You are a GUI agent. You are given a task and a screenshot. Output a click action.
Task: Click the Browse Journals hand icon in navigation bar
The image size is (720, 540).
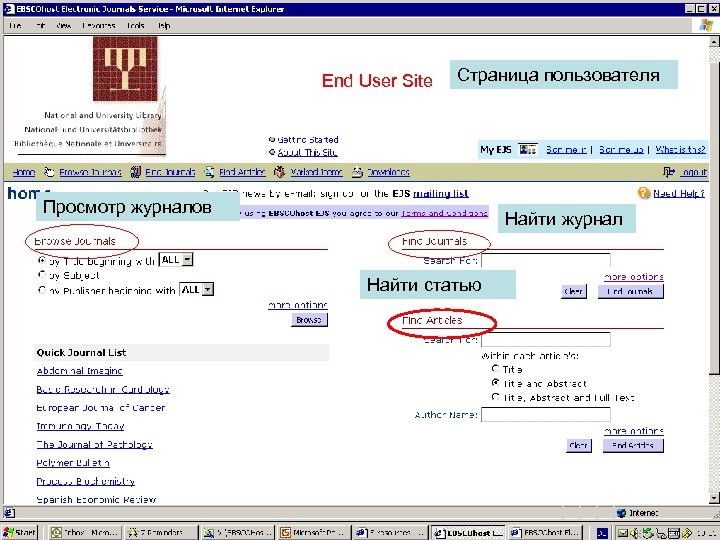point(49,172)
